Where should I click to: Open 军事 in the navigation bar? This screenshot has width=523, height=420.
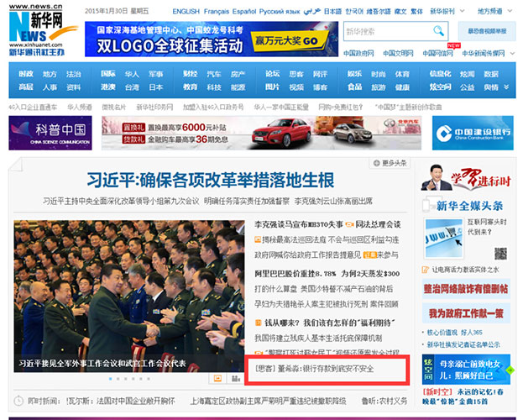tap(156, 74)
